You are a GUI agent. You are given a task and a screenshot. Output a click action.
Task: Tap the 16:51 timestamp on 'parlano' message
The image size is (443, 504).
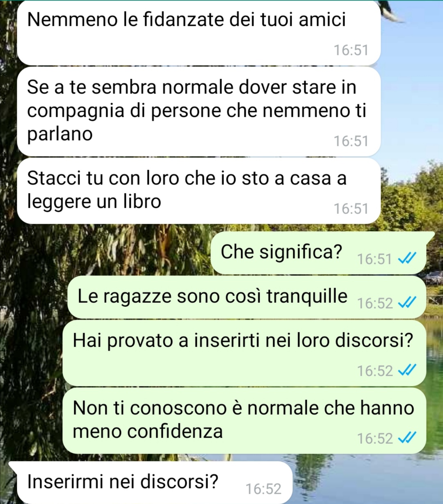tap(351, 141)
